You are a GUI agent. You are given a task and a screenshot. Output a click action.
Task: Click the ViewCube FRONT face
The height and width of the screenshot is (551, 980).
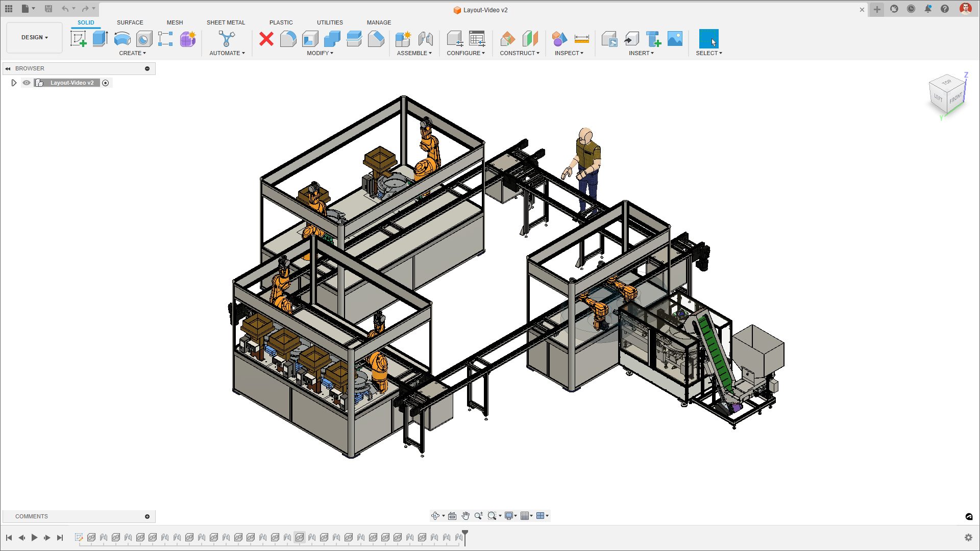[x=955, y=98]
